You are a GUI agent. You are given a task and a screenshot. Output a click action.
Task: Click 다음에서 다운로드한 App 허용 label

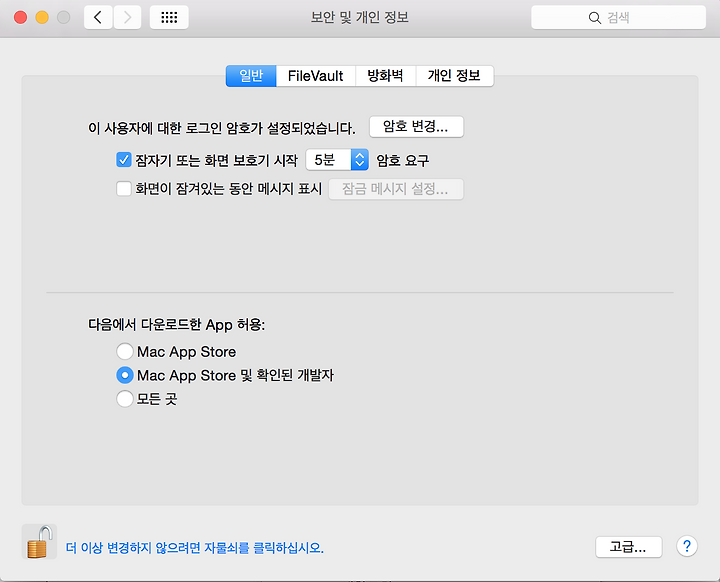[x=176, y=325]
